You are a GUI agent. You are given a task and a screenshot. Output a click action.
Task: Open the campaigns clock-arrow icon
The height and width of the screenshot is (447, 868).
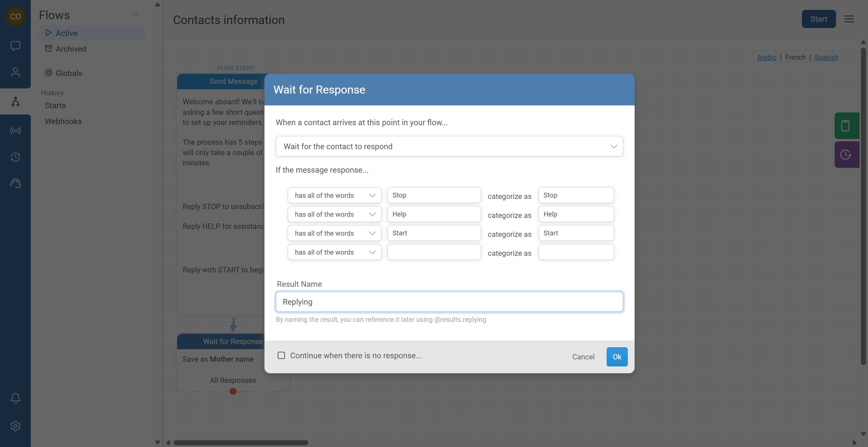tap(15, 157)
